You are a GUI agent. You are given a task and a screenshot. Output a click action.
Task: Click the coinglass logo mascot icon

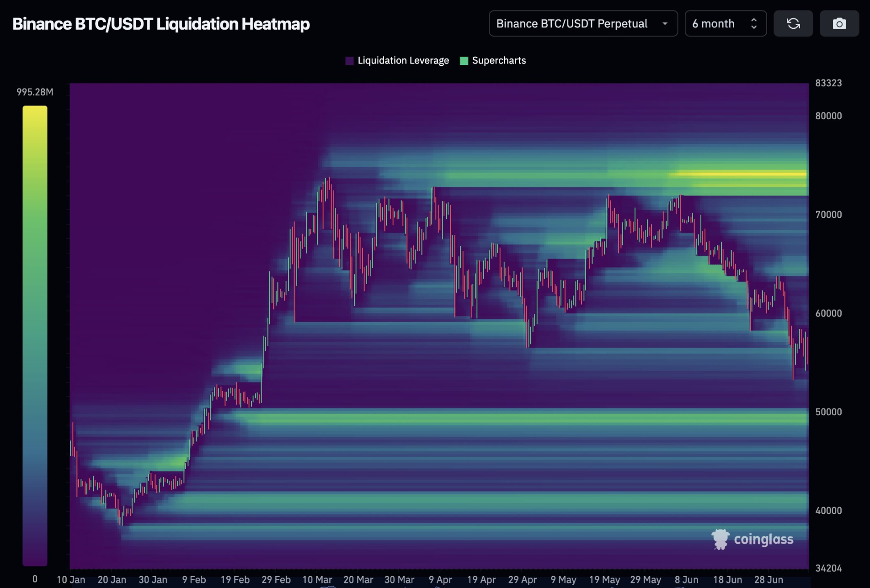(720, 539)
